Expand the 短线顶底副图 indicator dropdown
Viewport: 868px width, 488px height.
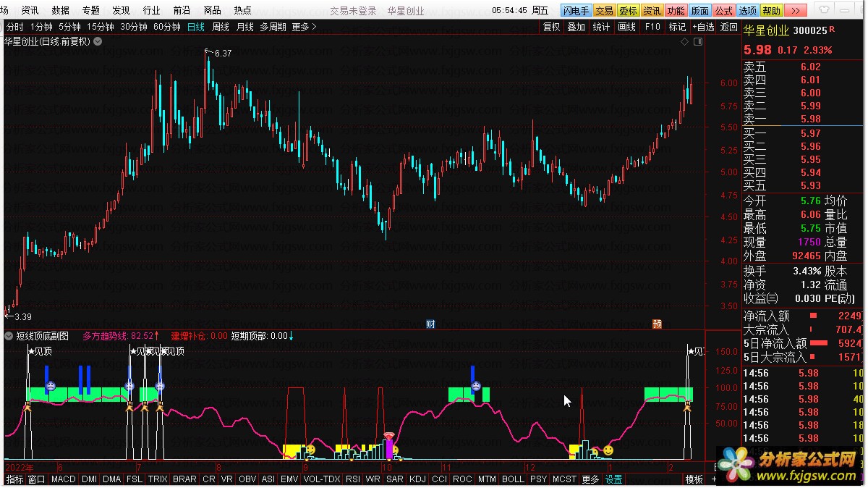tap(9, 336)
